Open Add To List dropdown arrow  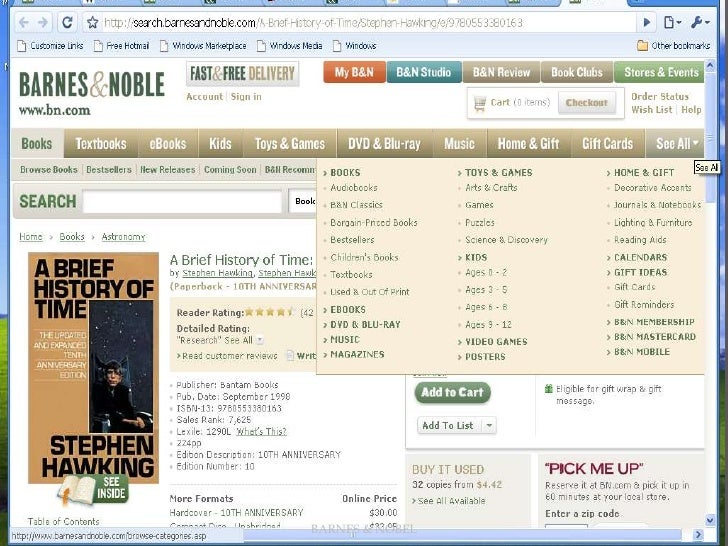tap(489, 425)
